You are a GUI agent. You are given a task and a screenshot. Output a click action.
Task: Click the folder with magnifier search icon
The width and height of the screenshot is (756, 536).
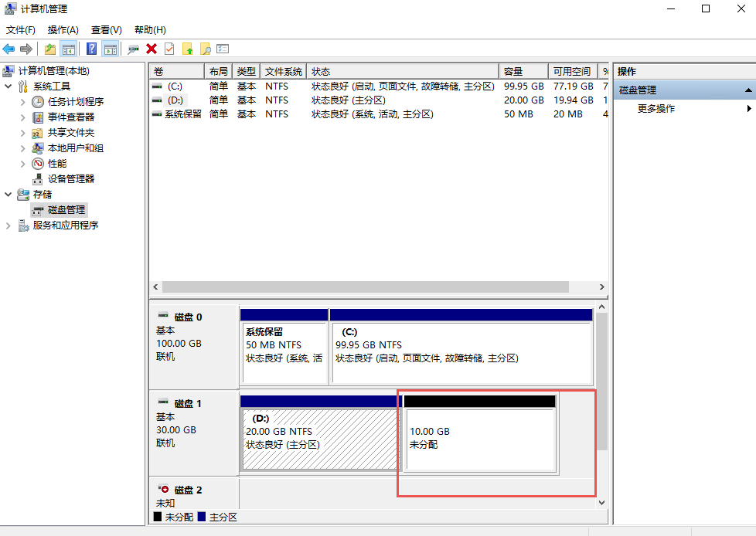205,49
